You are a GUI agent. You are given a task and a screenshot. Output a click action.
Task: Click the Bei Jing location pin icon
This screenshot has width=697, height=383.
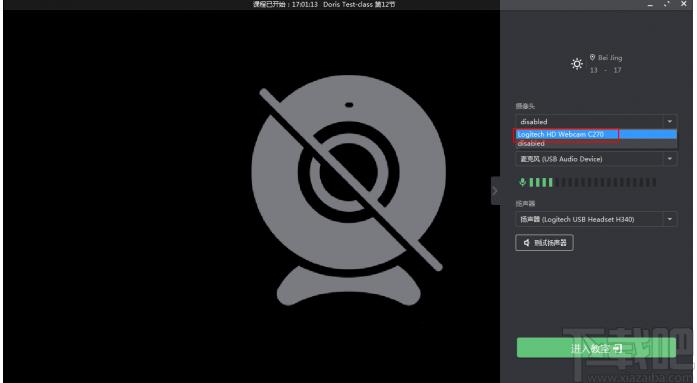[x=592, y=57]
